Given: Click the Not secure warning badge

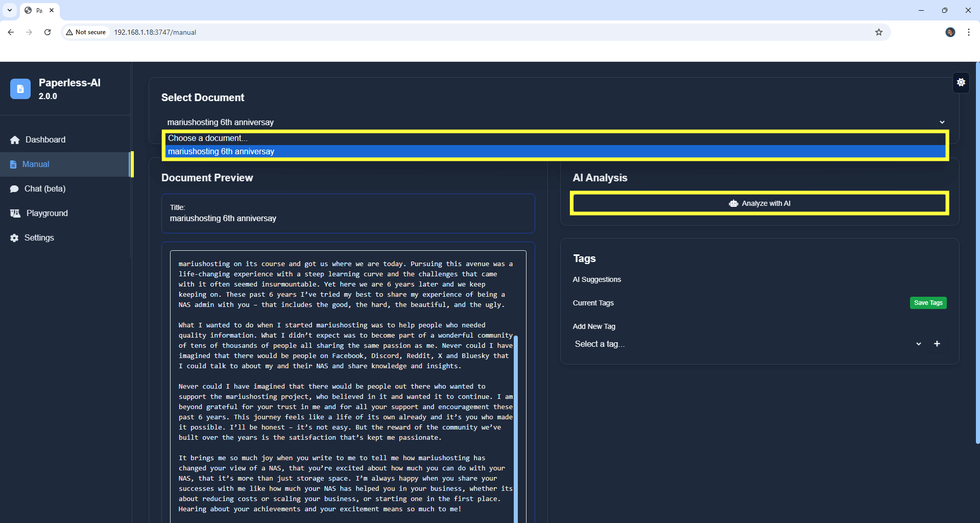Looking at the screenshot, I should coord(86,32).
